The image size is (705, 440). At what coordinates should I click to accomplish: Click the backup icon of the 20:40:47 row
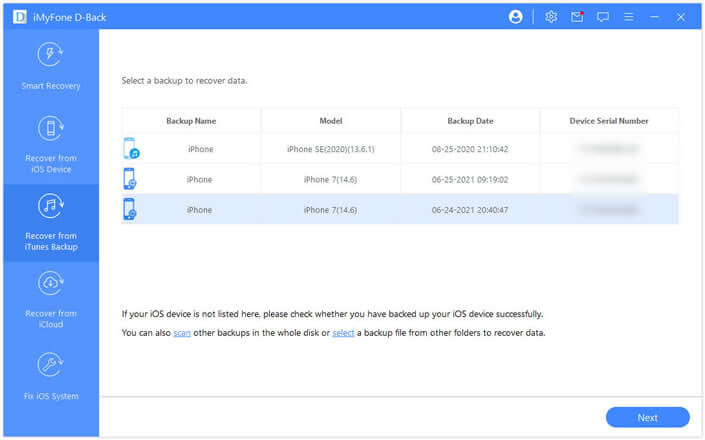(129, 209)
